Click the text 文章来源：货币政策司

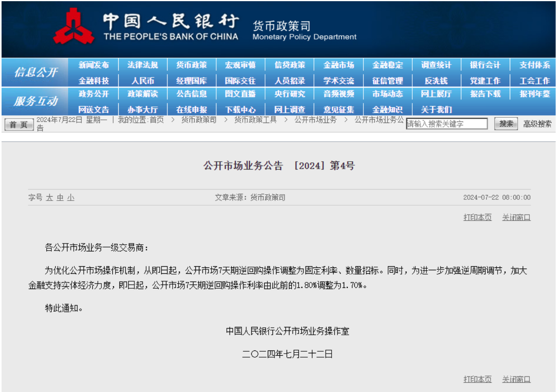(x=250, y=198)
